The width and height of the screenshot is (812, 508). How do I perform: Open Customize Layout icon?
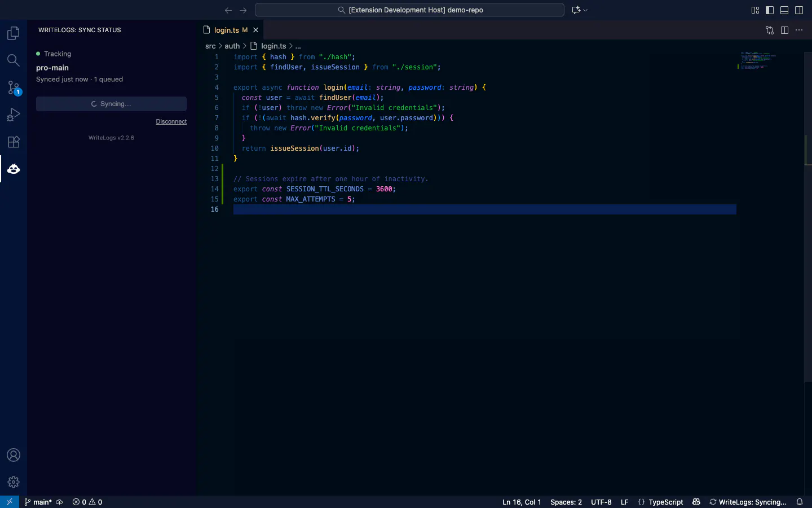(x=755, y=10)
